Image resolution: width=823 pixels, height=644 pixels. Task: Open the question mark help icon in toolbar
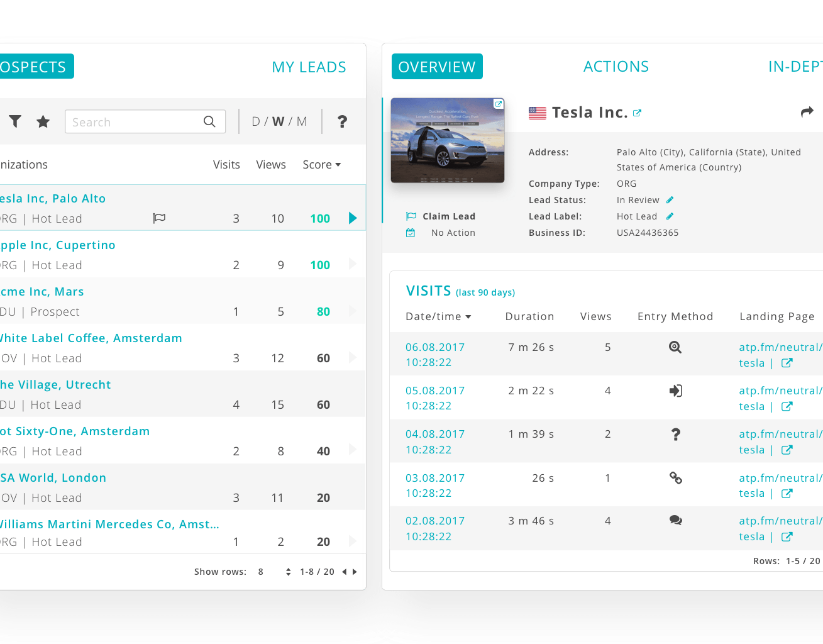[342, 121]
